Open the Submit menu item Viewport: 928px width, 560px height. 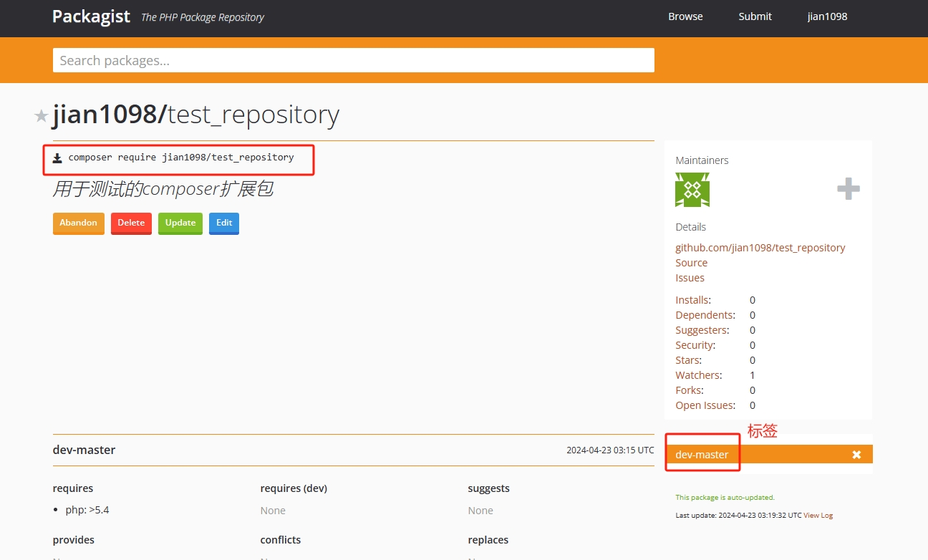755,16
